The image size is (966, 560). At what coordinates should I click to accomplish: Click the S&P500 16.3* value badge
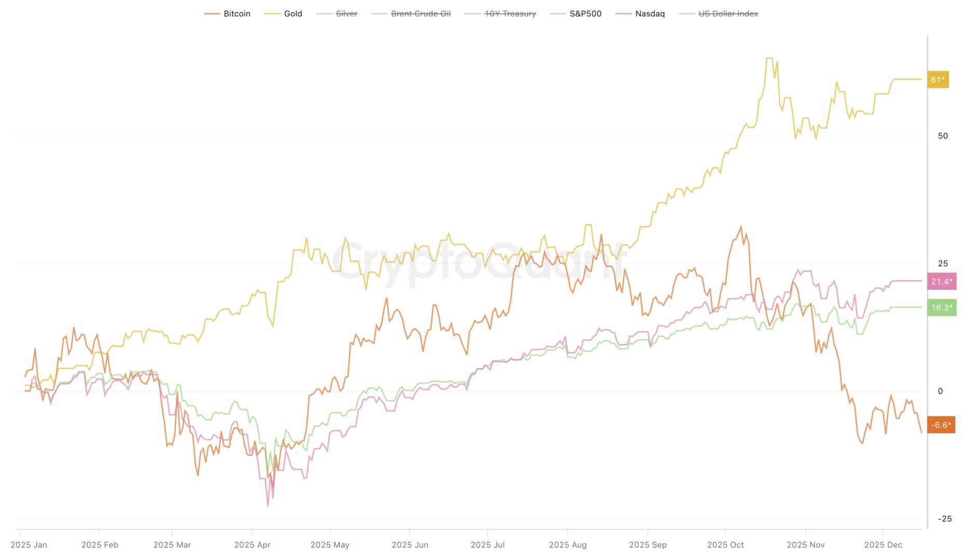coord(941,307)
